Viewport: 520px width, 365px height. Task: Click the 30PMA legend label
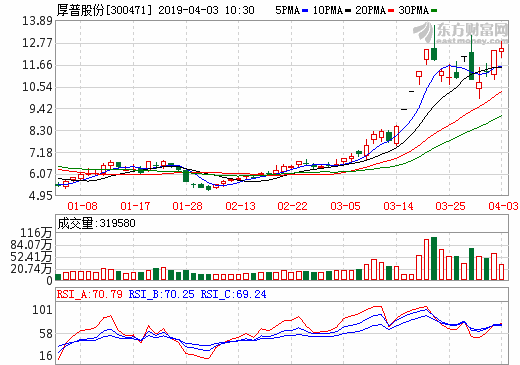coord(413,10)
